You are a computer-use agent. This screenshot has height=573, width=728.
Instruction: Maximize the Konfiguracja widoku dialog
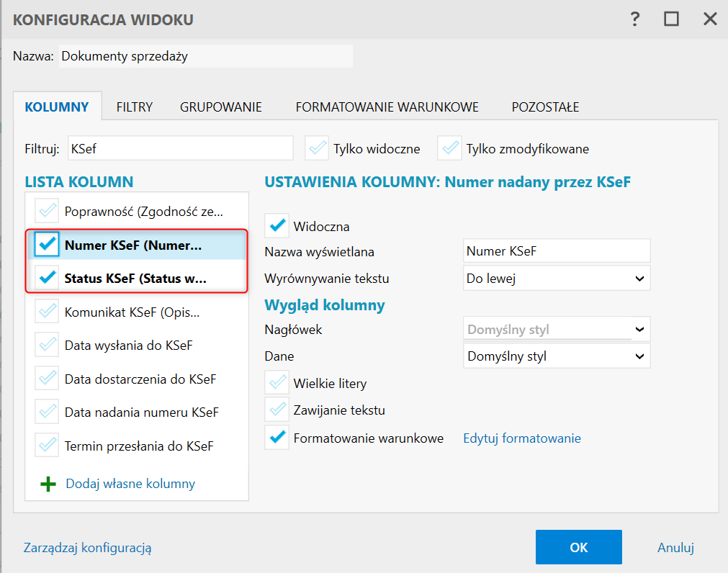(x=672, y=19)
